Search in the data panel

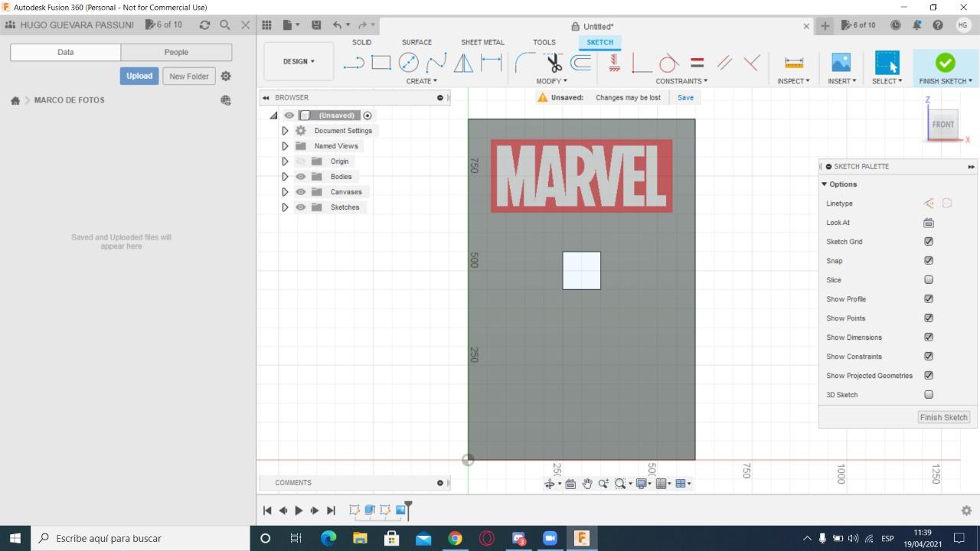[225, 24]
